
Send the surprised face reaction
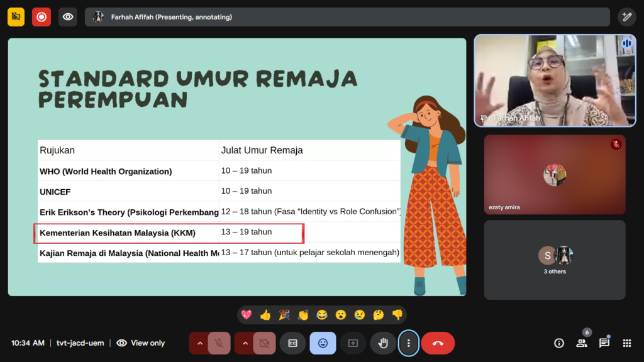[340, 315]
